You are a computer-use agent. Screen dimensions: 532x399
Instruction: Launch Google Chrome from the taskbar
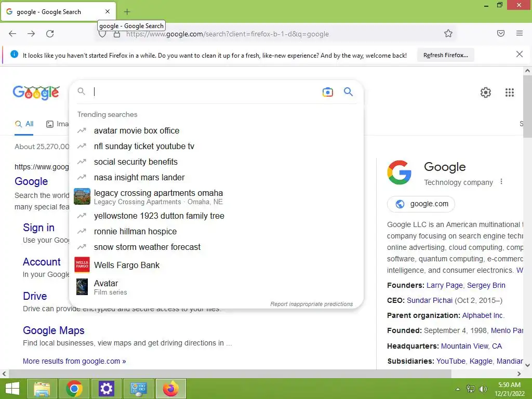pyautogui.click(x=74, y=389)
